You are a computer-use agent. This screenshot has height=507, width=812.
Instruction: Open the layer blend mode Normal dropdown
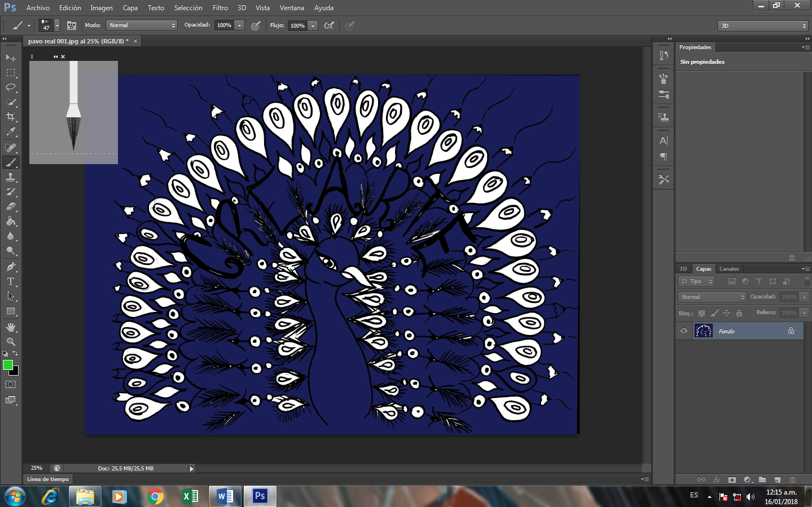(712, 297)
